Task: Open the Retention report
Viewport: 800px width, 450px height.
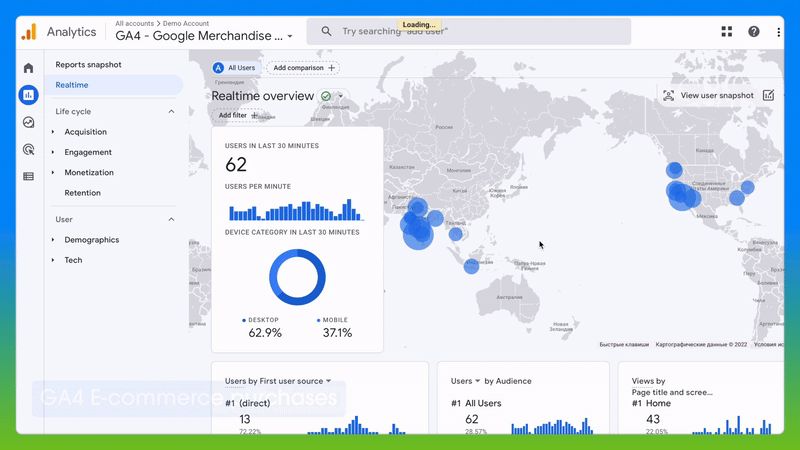Action: coord(82,193)
